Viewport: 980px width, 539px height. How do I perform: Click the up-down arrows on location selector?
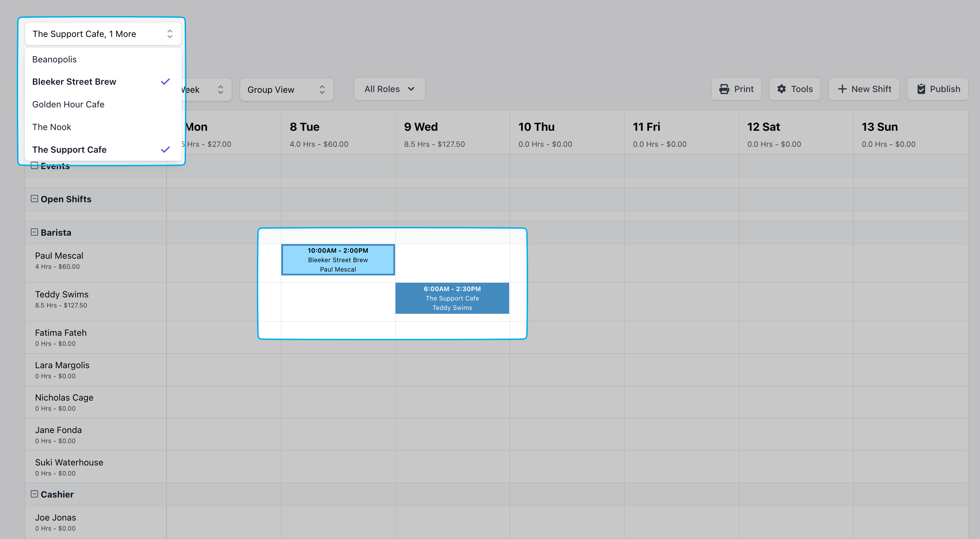170,34
